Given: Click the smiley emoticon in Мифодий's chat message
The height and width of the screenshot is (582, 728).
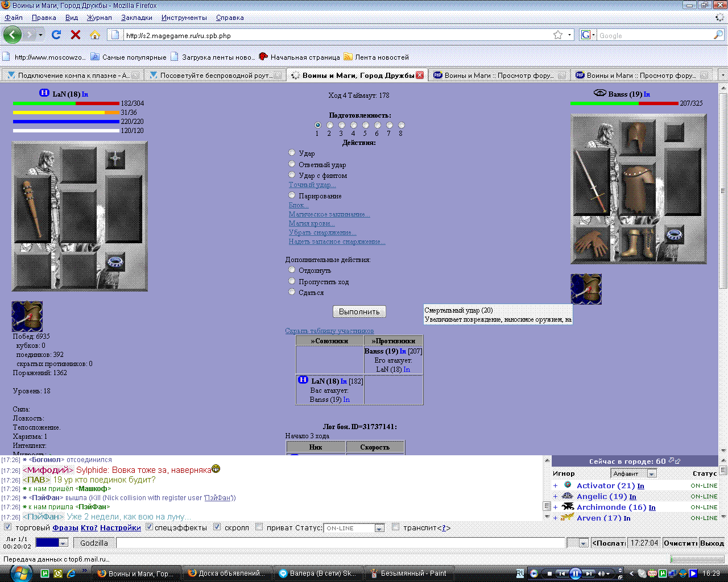Looking at the screenshot, I should [216, 469].
